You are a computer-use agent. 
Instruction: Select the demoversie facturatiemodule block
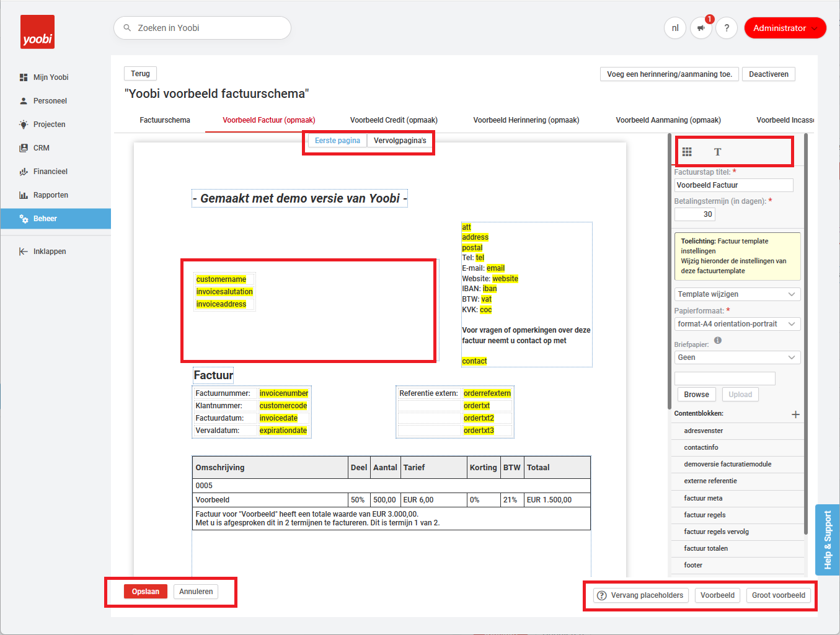coord(737,465)
